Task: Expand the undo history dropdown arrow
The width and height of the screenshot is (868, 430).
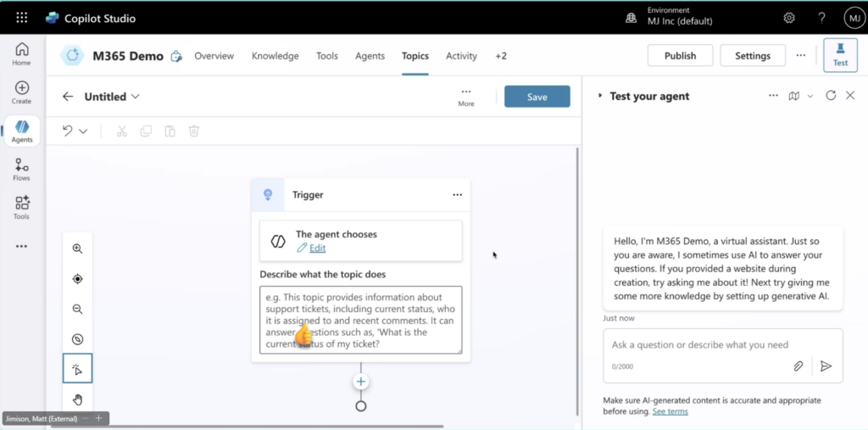Action: pyautogui.click(x=83, y=131)
